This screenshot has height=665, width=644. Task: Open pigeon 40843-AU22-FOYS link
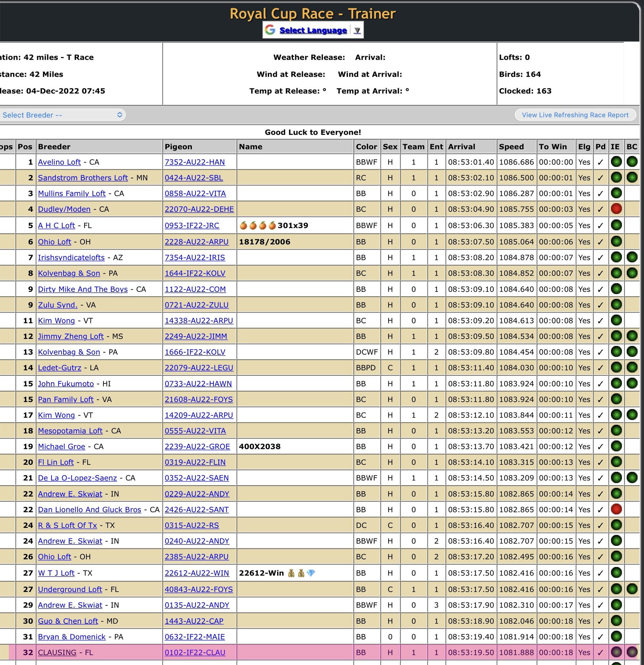(x=199, y=589)
